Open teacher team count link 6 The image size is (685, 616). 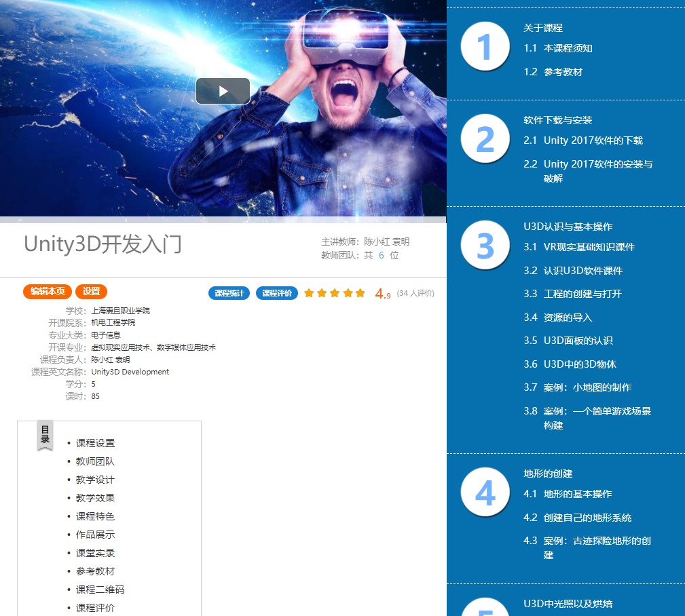pos(381,255)
